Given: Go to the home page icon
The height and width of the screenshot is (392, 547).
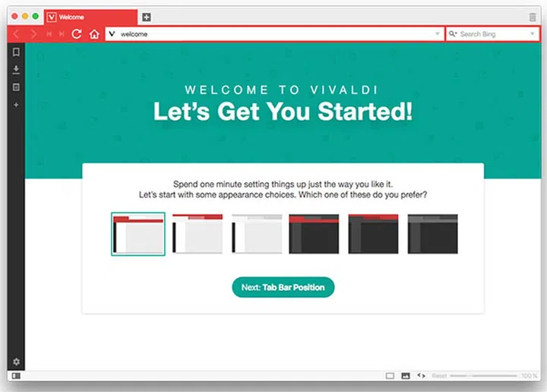Looking at the screenshot, I should 94,34.
